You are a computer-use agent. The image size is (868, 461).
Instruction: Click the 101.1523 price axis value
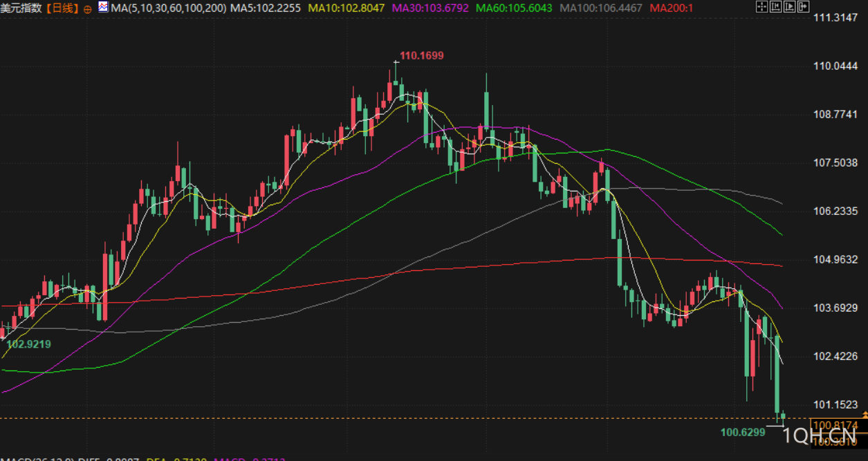836,404
